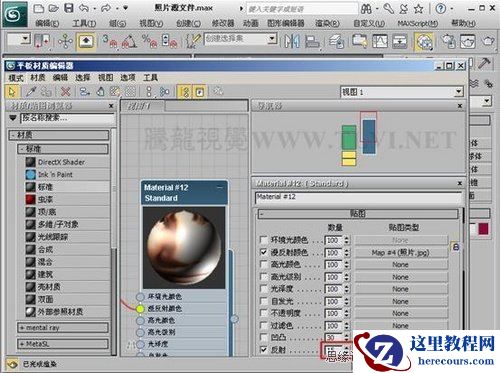Select the arrow Select tool in material editor
The image size is (500, 373).
(x=13, y=92)
